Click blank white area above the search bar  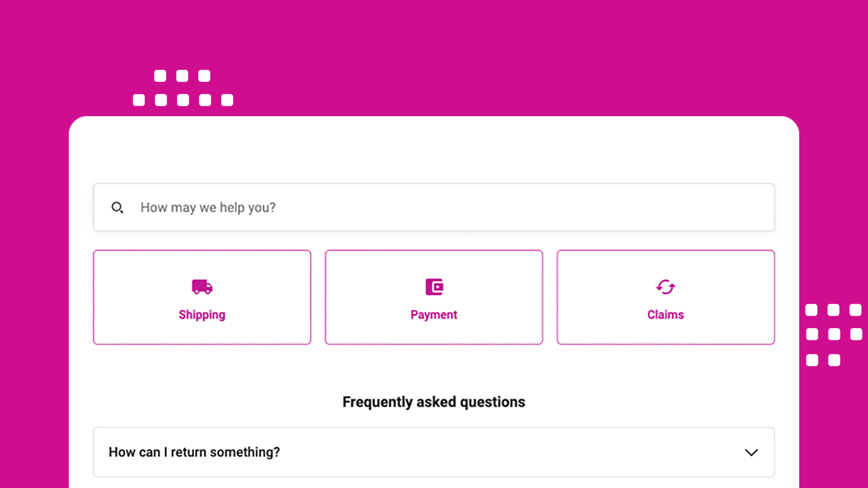coord(434,152)
